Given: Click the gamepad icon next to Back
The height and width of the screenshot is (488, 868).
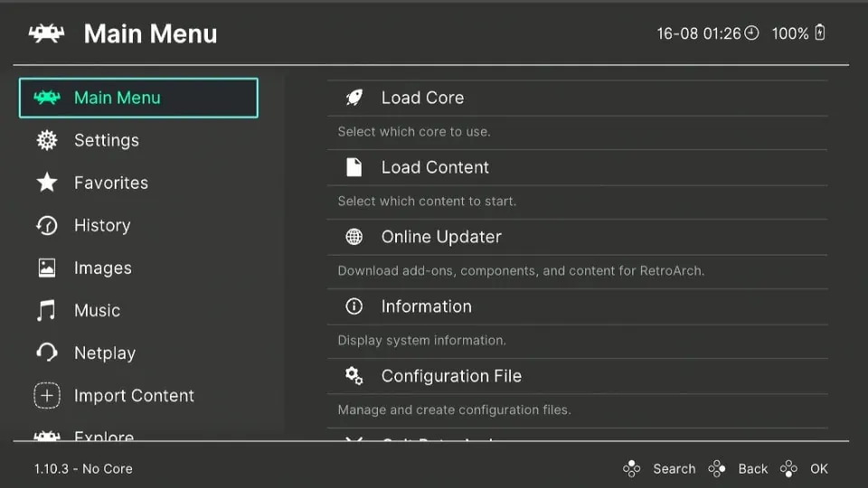Looking at the screenshot, I should (x=717, y=469).
